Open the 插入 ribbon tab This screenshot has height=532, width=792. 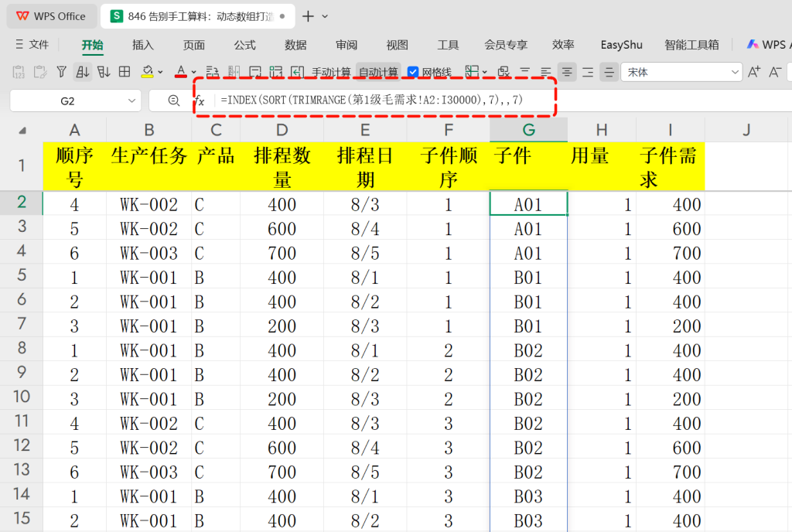pos(143,45)
